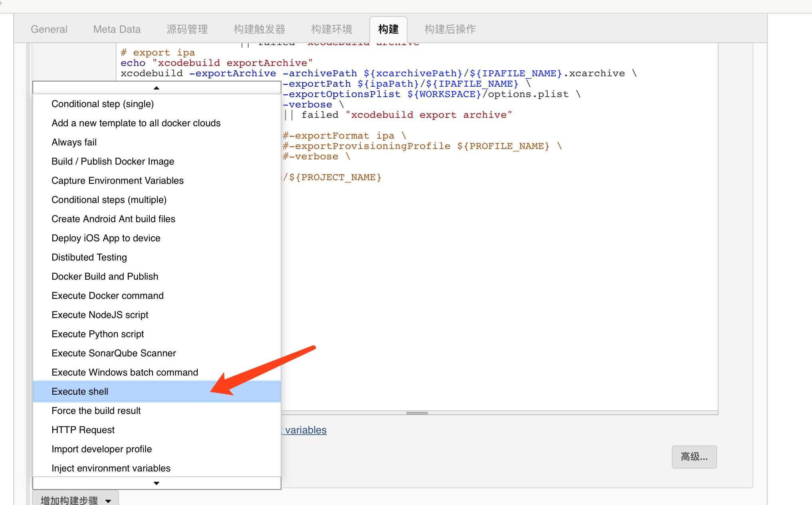The height and width of the screenshot is (505, 812).
Task: Switch to the 构建触发器 tab
Action: (x=259, y=29)
